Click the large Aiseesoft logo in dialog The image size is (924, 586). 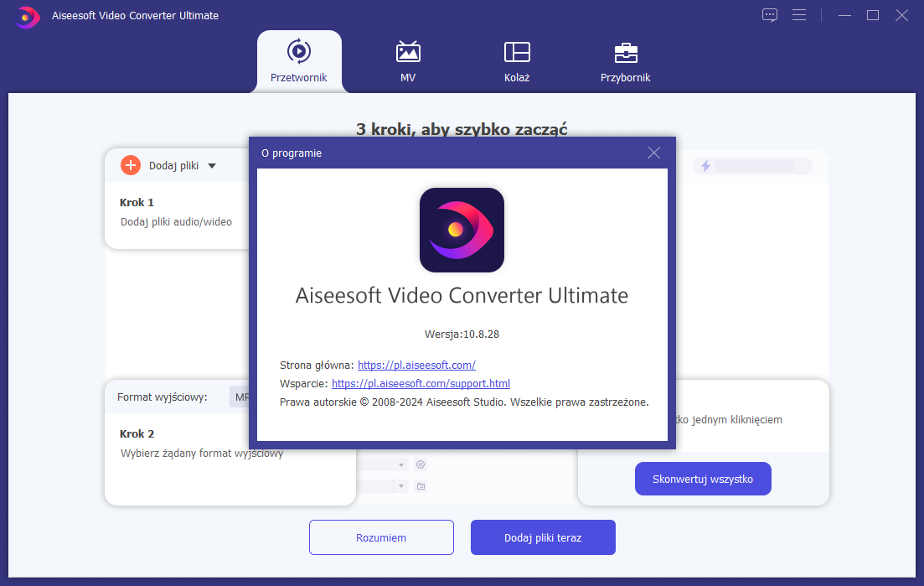click(x=462, y=230)
